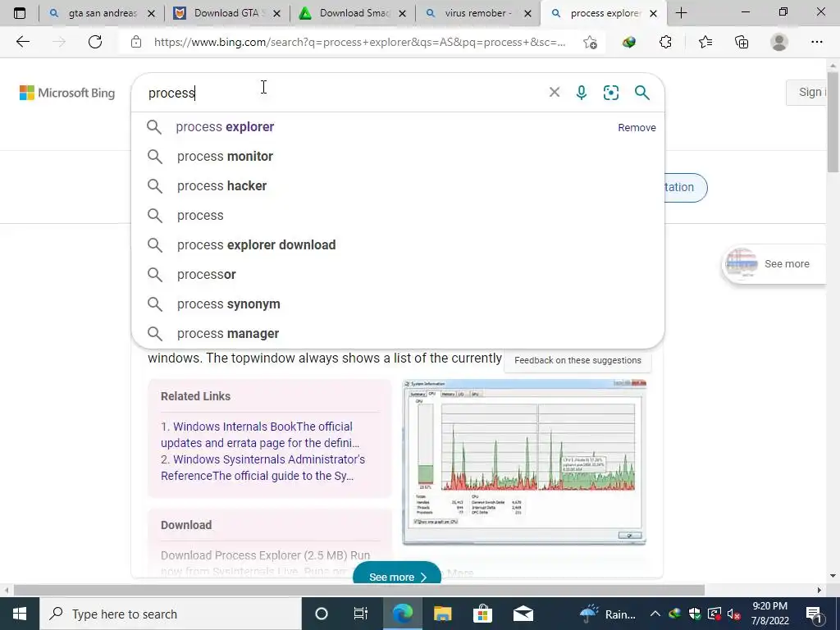
Task: Open the Windows Start menu
Action: [x=20, y=614]
